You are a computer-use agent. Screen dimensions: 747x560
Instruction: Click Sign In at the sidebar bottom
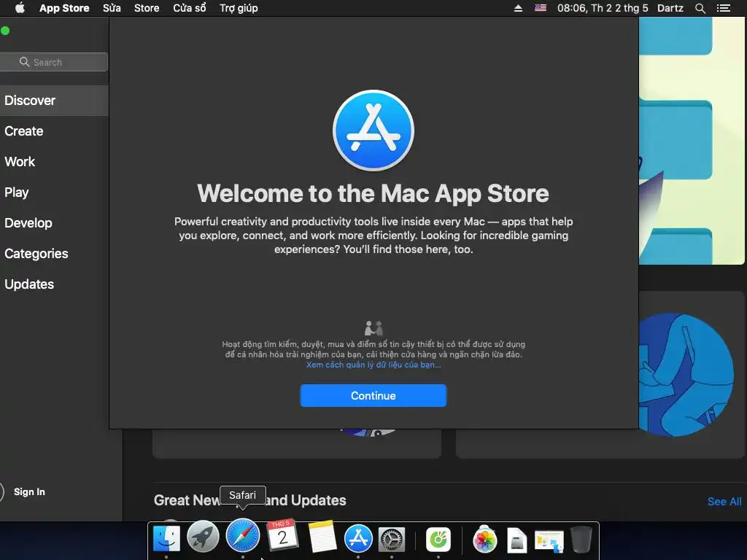tap(29, 492)
